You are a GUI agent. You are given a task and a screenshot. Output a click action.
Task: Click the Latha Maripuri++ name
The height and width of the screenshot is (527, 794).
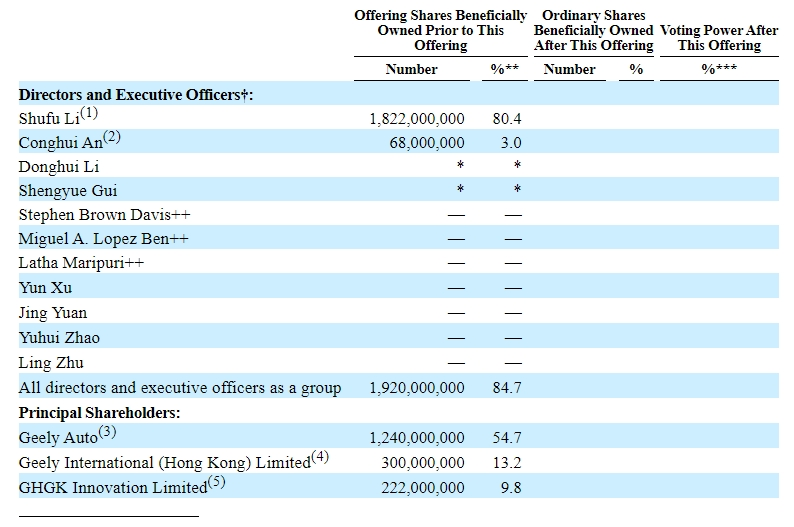83,263
